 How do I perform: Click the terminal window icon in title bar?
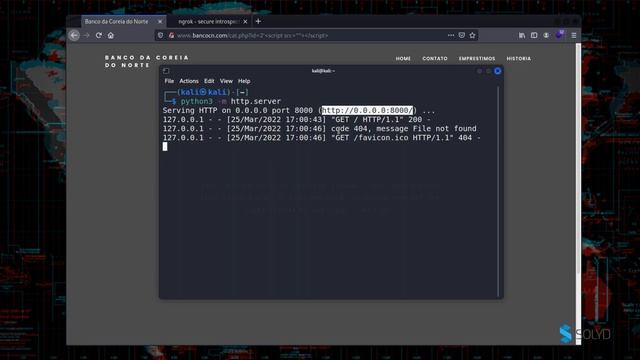166,71
